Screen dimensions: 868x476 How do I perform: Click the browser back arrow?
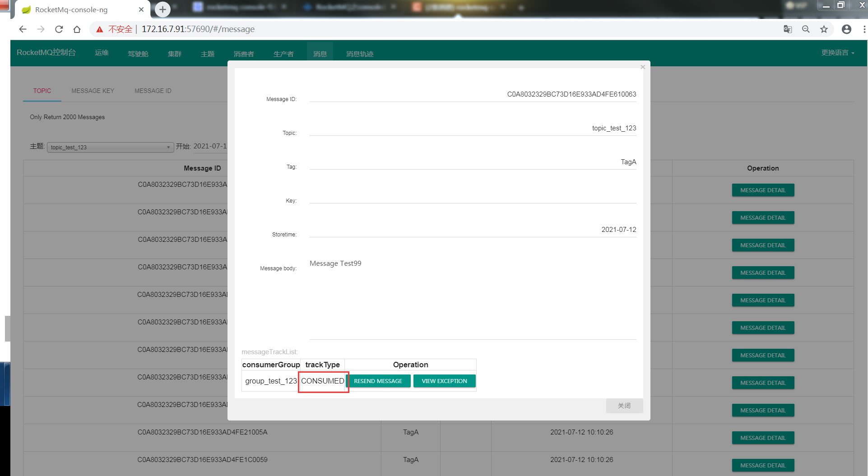point(23,29)
